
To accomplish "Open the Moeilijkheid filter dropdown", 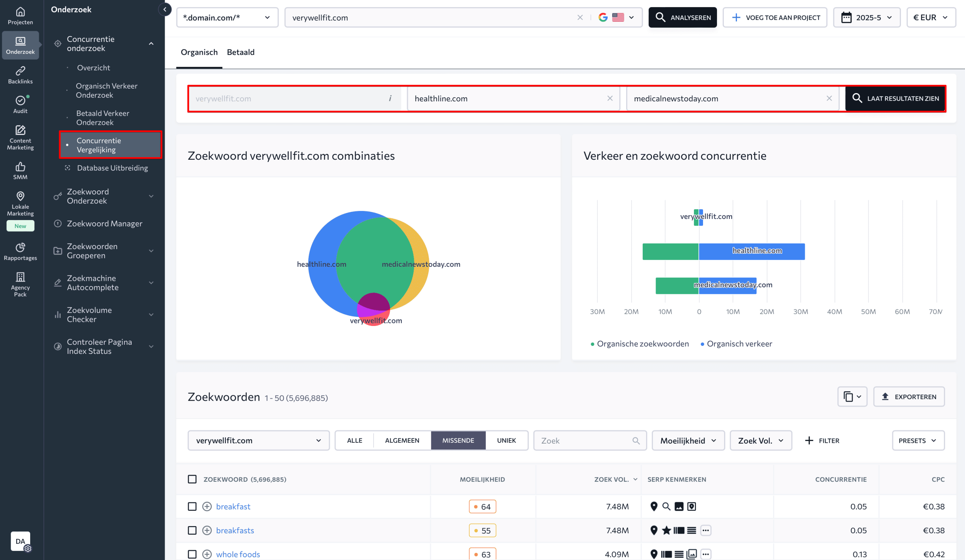I will tap(688, 441).
